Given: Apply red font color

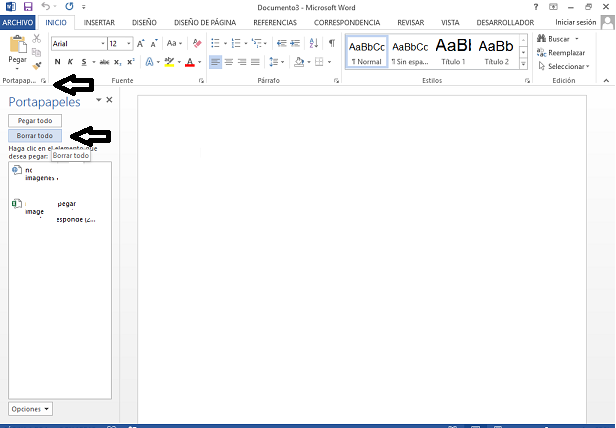Looking at the screenshot, I should 190,62.
